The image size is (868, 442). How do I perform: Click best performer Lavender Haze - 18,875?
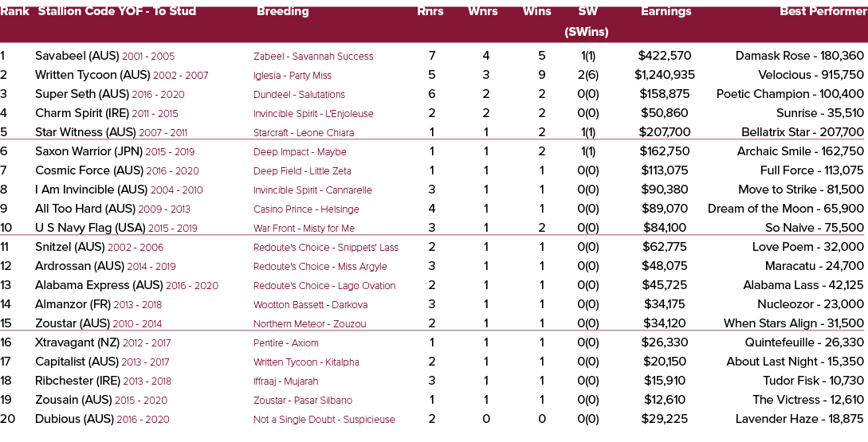pos(799,420)
